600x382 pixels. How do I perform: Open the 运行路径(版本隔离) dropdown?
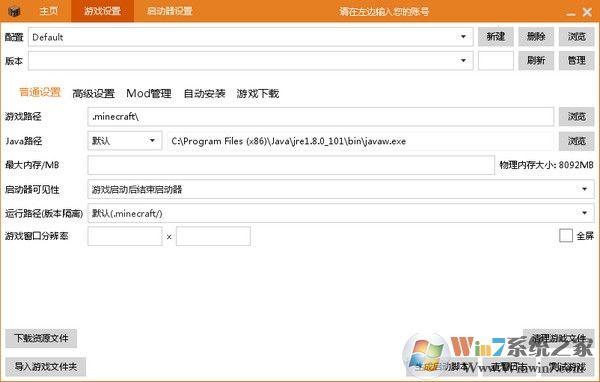[341, 213]
